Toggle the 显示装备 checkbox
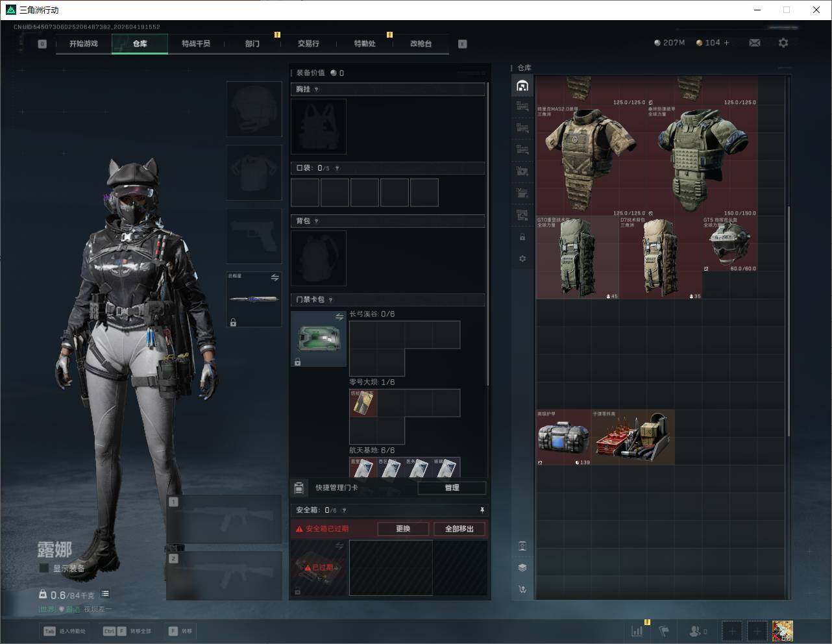 click(44, 569)
